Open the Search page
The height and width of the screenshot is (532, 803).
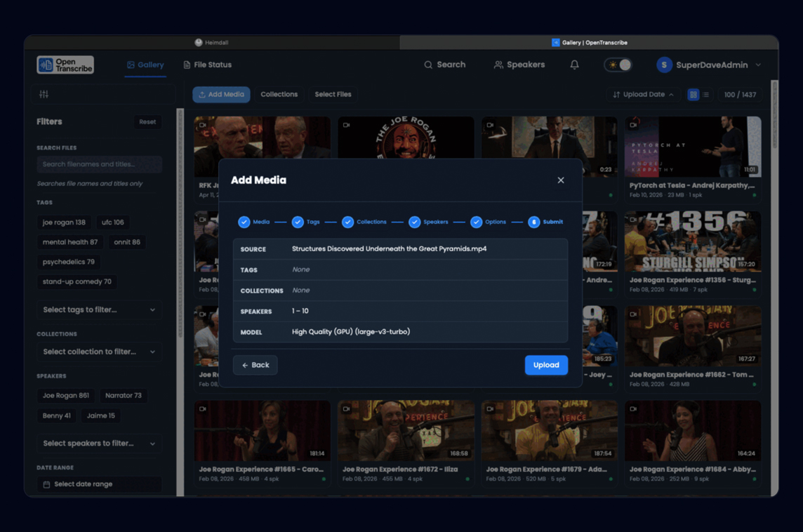444,65
